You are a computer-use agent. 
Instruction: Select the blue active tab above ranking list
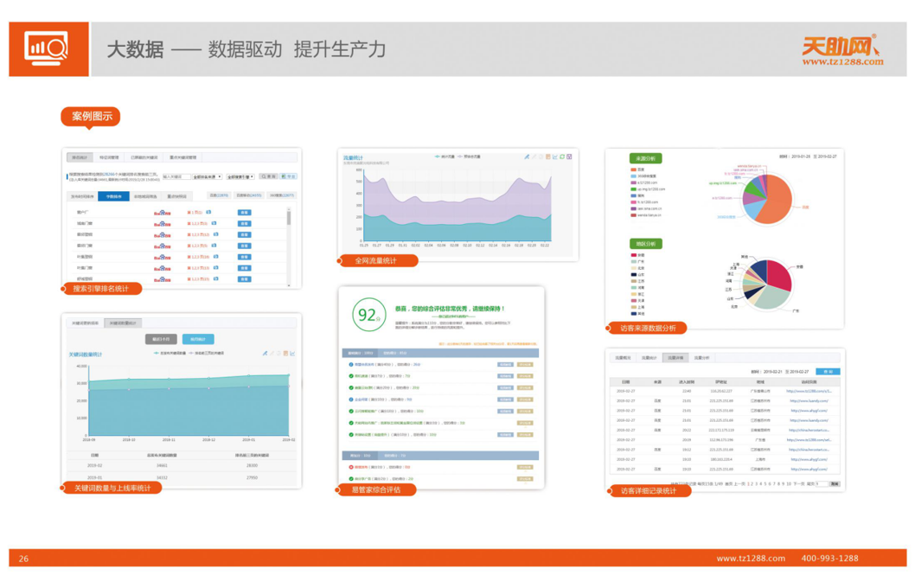pyautogui.click(x=113, y=196)
